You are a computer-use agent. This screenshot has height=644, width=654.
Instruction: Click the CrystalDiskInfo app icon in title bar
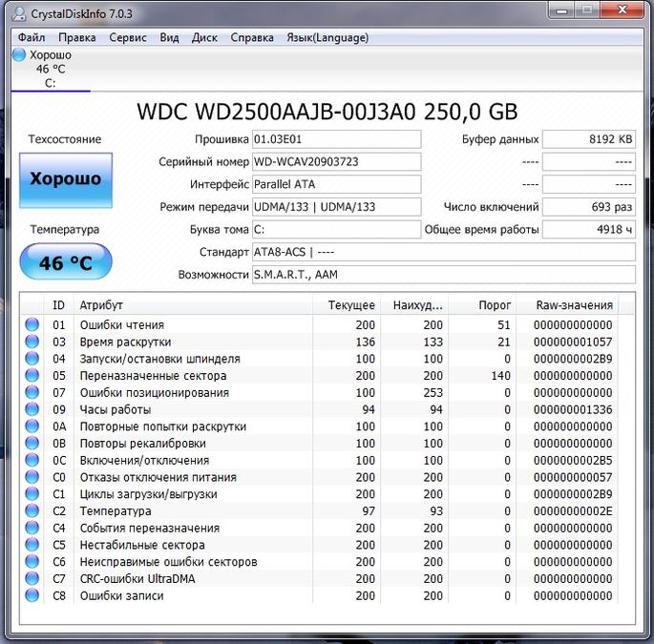(19, 13)
